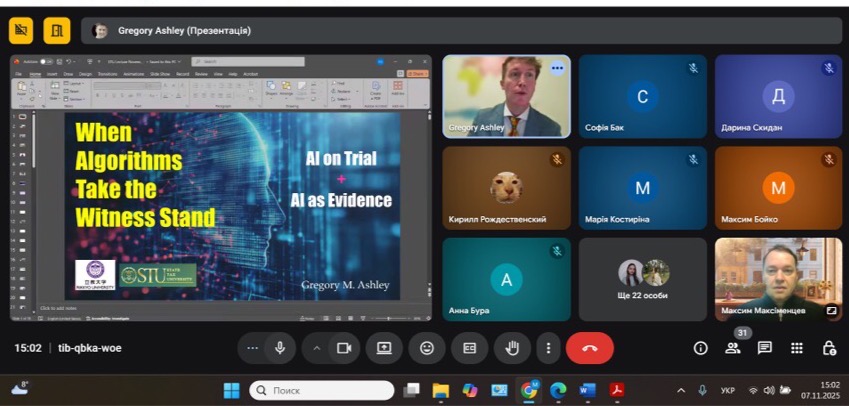
Task: Click the 'Ще 22 особи' participants tile
Action: click(642, 279)
